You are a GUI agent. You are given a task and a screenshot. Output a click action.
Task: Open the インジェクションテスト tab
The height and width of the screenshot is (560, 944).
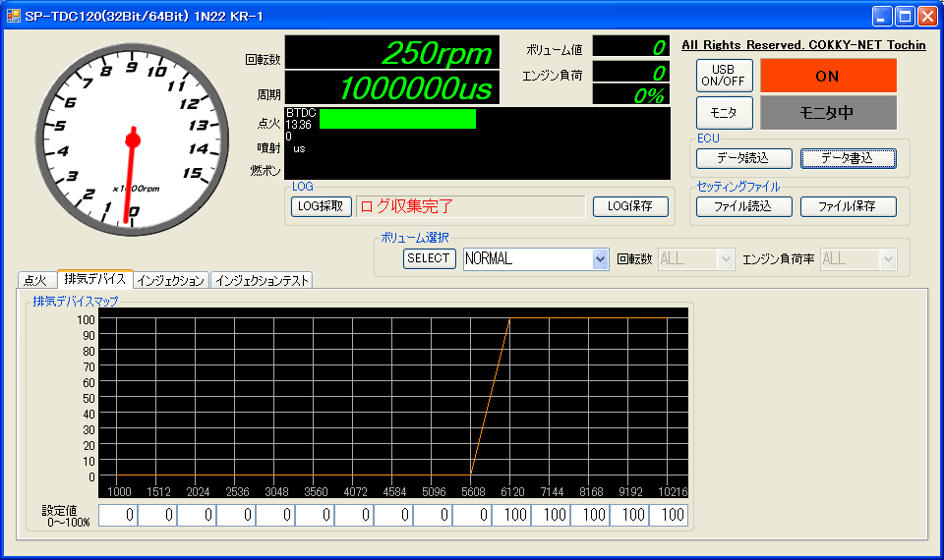pos(261,281)
